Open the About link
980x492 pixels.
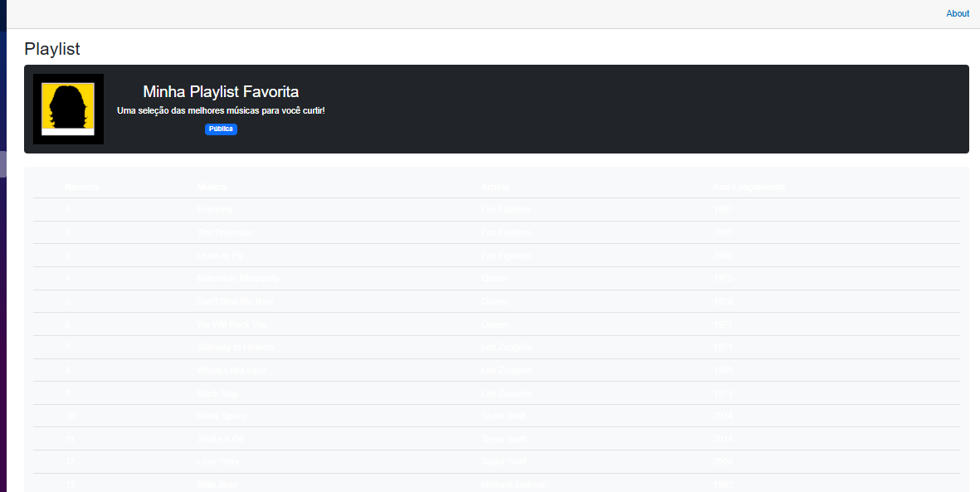coord(957,13)
